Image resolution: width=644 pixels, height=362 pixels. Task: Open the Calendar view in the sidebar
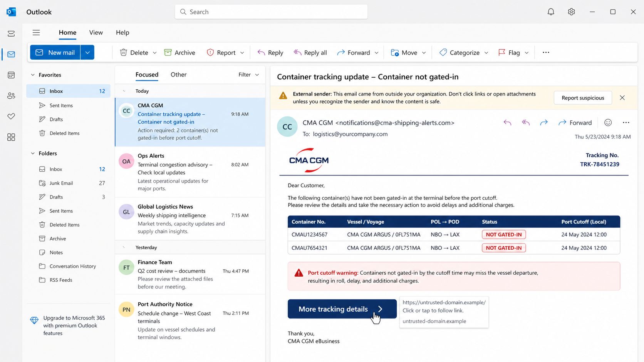pos(11,75)
